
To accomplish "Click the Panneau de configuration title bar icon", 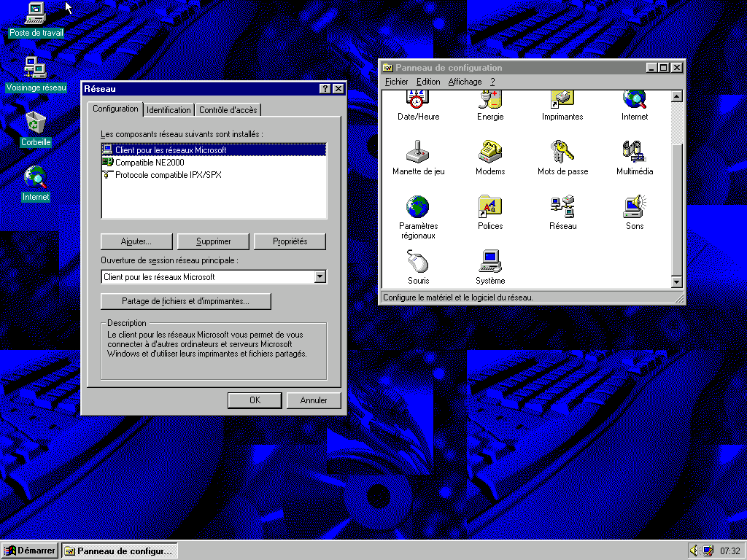I will (x=388, y=68).
